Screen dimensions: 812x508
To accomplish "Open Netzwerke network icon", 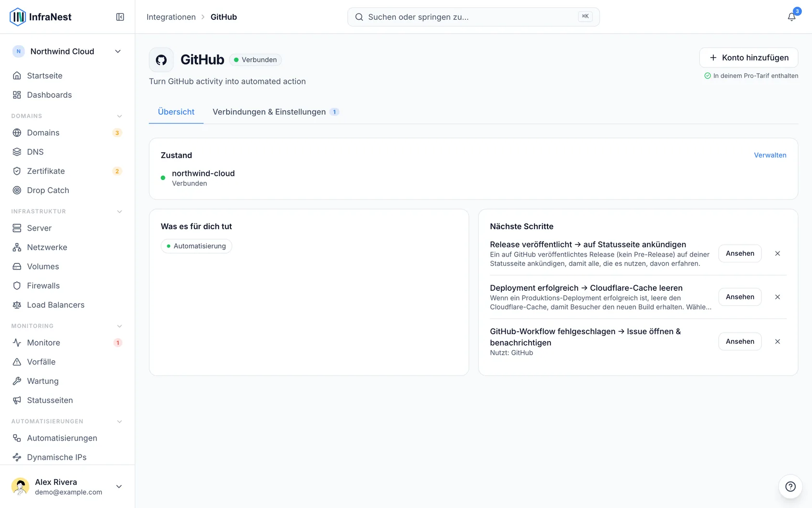I will 17,247.
